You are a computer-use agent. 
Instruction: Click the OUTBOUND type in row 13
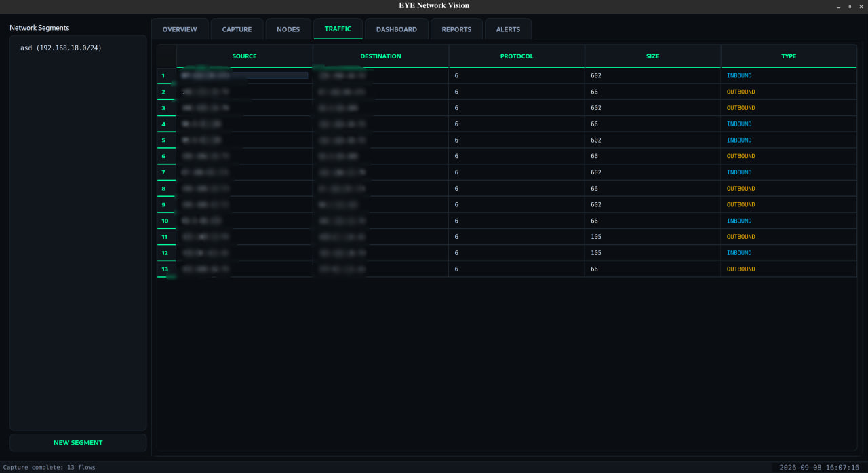pyautogui.click(x=741, y=269)
